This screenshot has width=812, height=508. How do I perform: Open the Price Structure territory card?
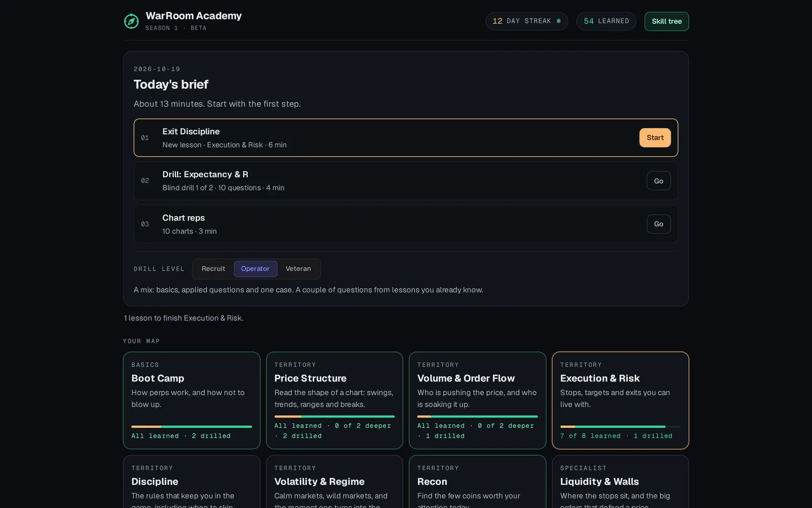click(x=334, y=400)
